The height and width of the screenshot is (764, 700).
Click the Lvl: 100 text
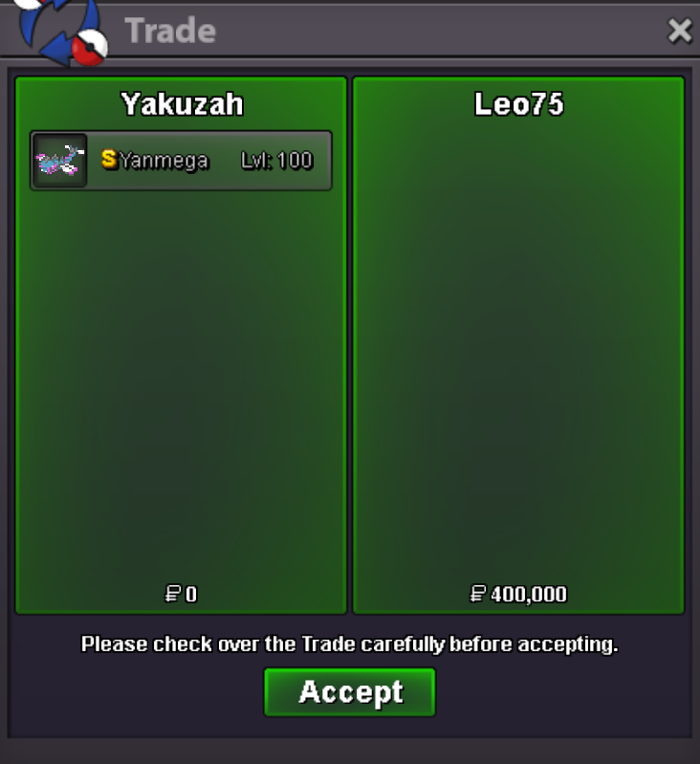276,161
